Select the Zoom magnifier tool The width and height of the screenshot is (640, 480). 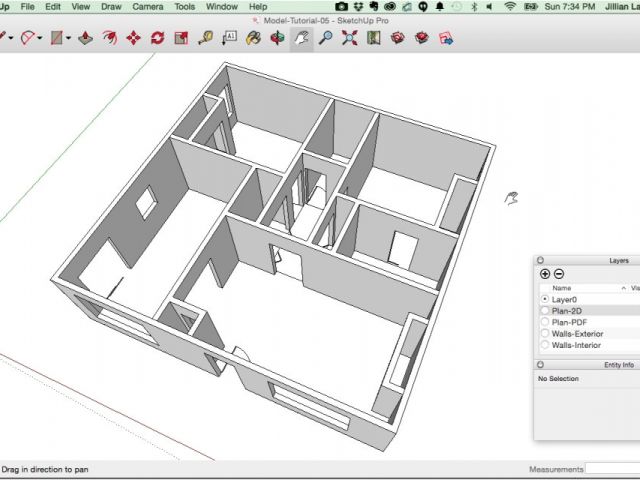[325, 39]
